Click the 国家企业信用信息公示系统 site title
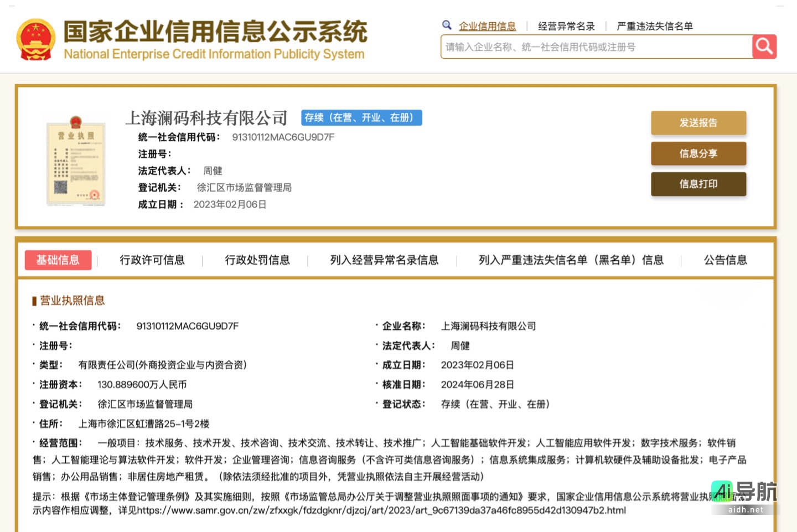This screenshot has width=797, height=532. pos(215,31)
